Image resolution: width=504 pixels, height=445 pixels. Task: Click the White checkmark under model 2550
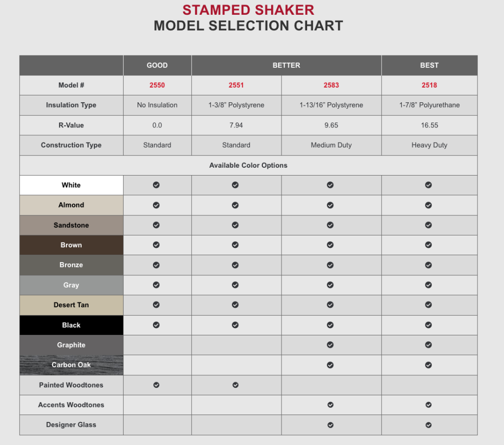tap(156, 185)
